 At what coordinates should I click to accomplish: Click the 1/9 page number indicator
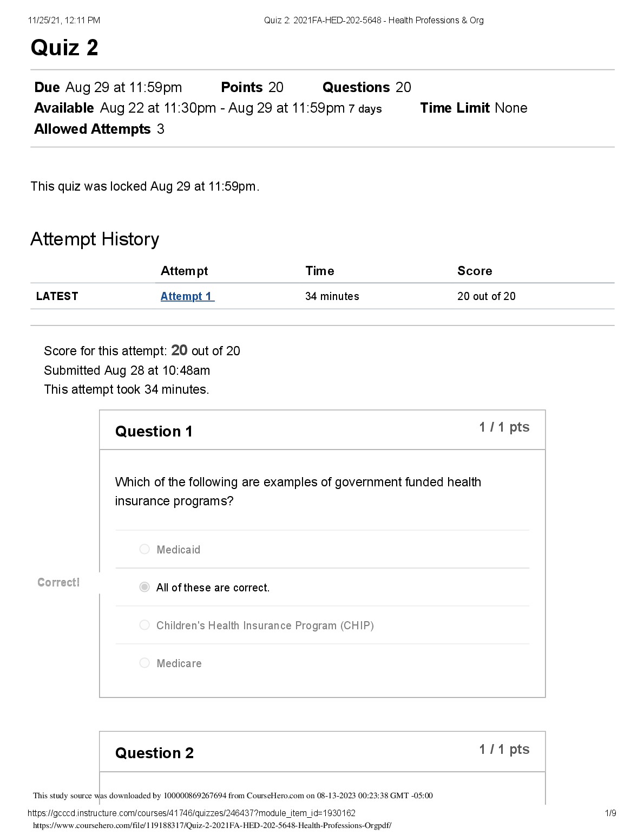[610, 813]
